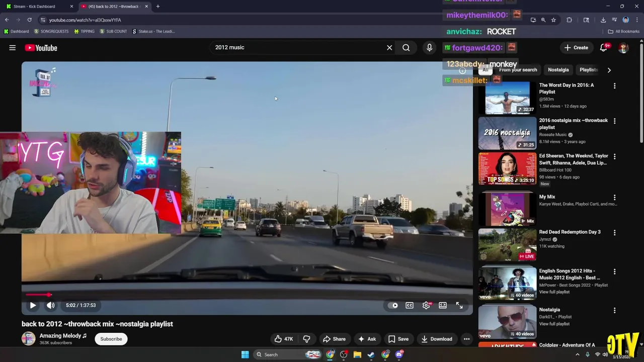Image resolution: width=644 pixels, height=362 pixels.
Task: Open options for Red Dead Redemption Day 3
Action: point(614,233)
